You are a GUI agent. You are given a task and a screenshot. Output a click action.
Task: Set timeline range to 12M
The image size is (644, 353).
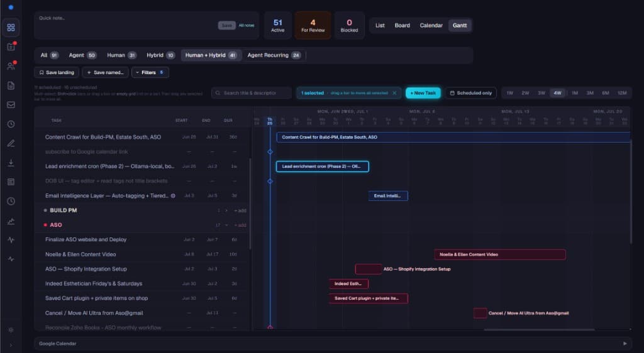pos(622,93)
